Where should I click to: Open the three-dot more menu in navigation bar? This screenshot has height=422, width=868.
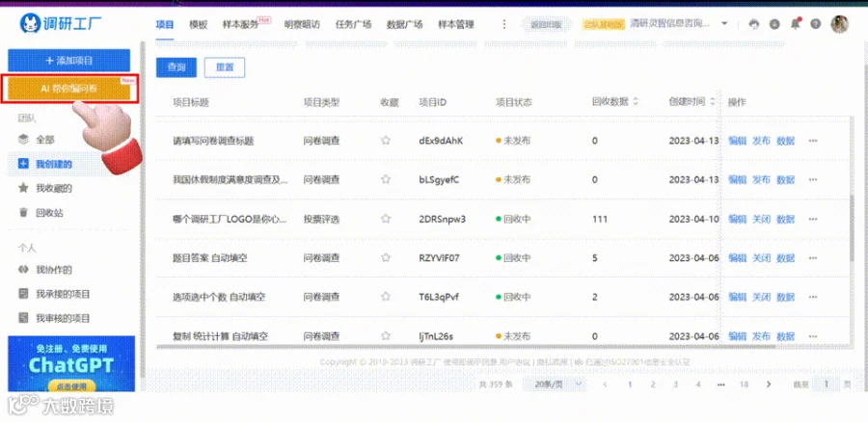[x=503, y=24]
